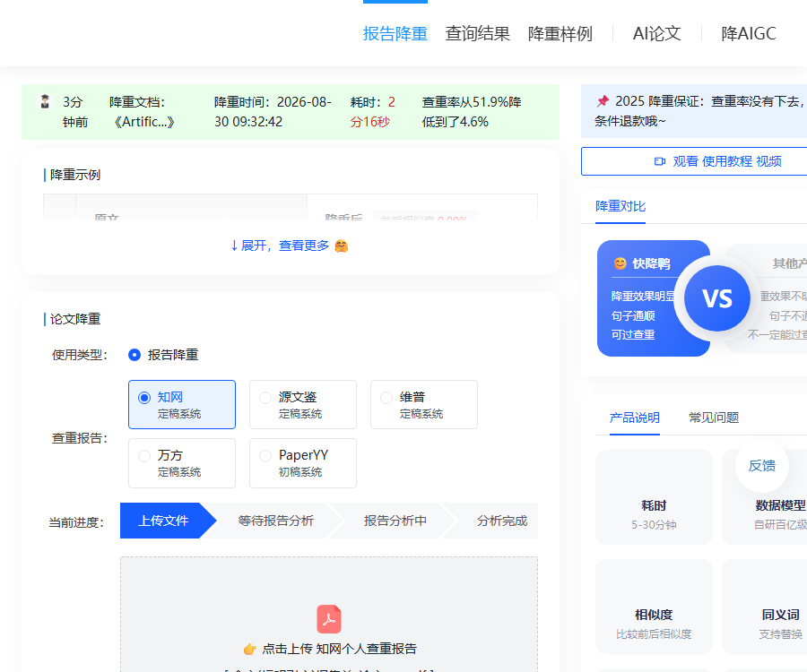Click the 分析完成 progress step

pos(502,521)
